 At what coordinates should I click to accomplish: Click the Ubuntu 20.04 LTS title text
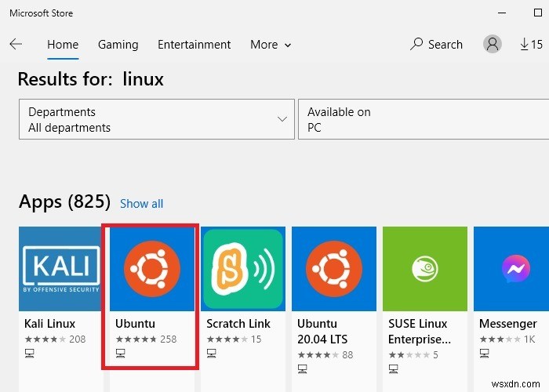point(322,332)
